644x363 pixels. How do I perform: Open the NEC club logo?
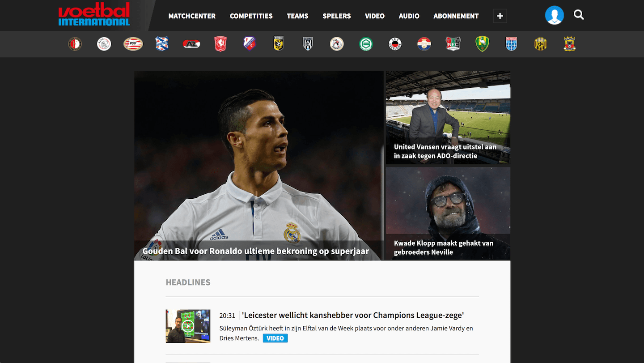coord(453,44)
